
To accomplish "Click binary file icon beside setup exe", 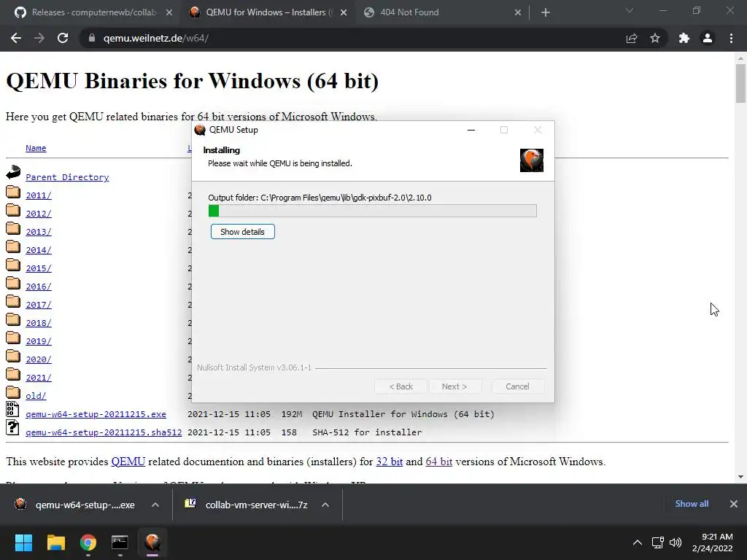I will tap(12, 408).
